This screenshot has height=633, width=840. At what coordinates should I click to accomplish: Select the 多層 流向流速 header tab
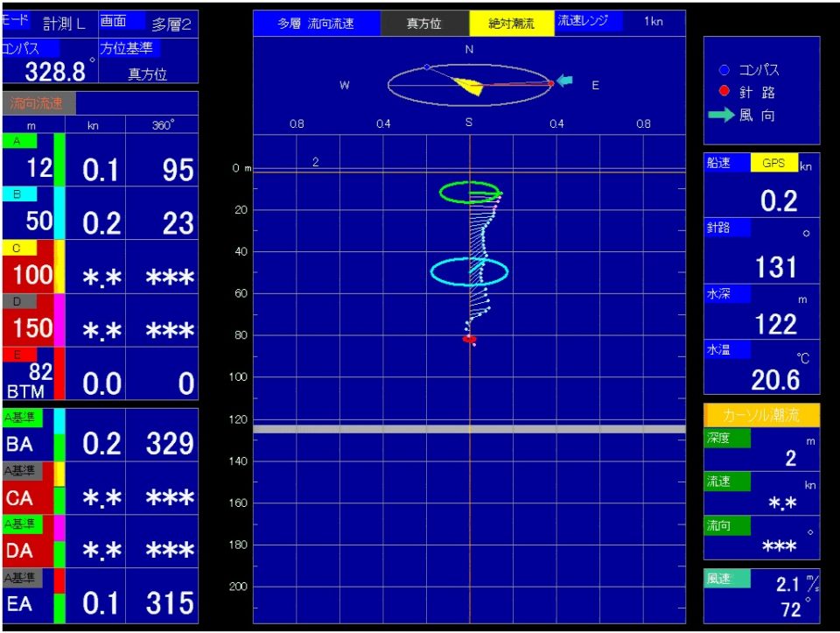click(x=316, y=24)
